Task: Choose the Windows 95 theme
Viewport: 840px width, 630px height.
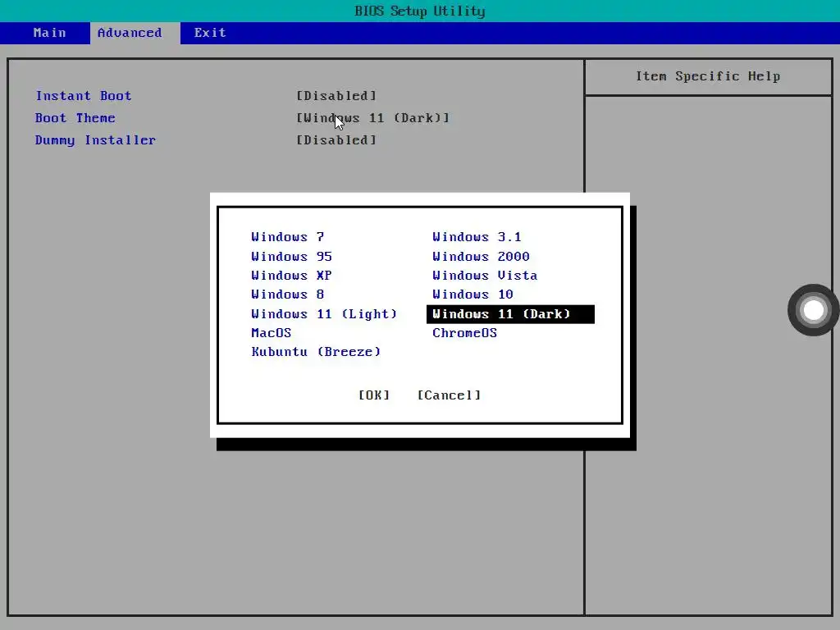Action: tap(291, 256)
